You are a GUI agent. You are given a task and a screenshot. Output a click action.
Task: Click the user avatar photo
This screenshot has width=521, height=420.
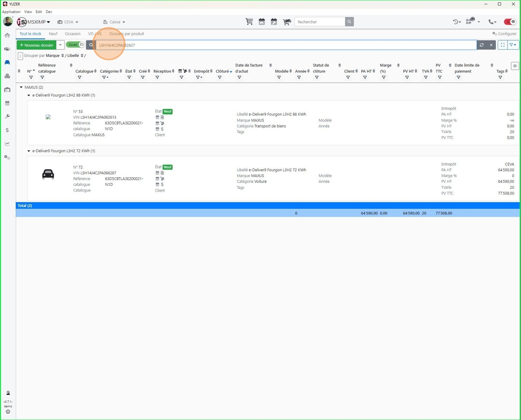[8, 21]
